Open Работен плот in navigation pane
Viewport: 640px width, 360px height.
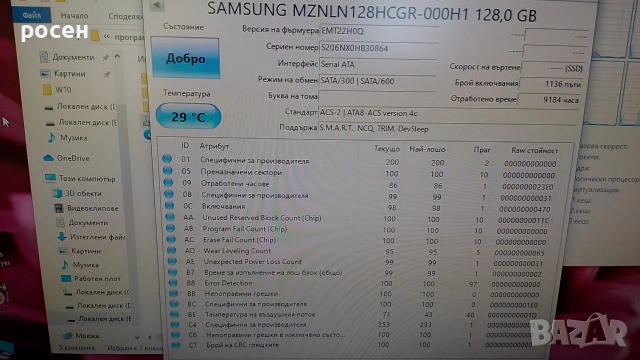pos(97,278)
